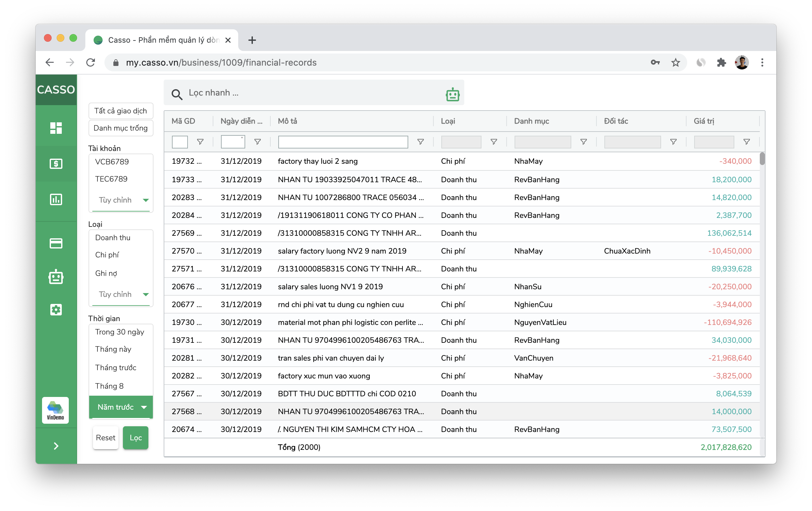Sort by Ngày diễn column header
The height and width of the screenshot is (511, 812).
tap(241, 121)
